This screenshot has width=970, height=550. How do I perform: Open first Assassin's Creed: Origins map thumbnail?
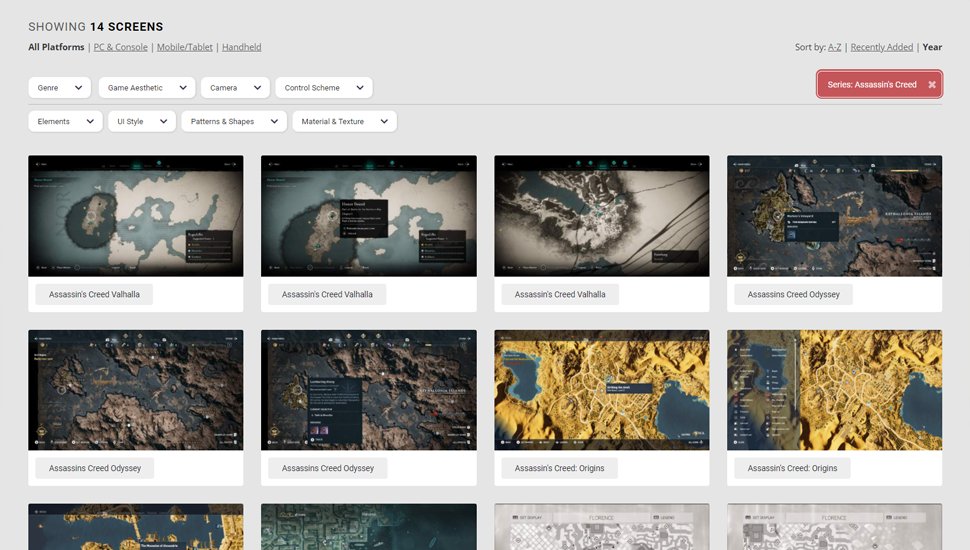[x=602, y=390]
